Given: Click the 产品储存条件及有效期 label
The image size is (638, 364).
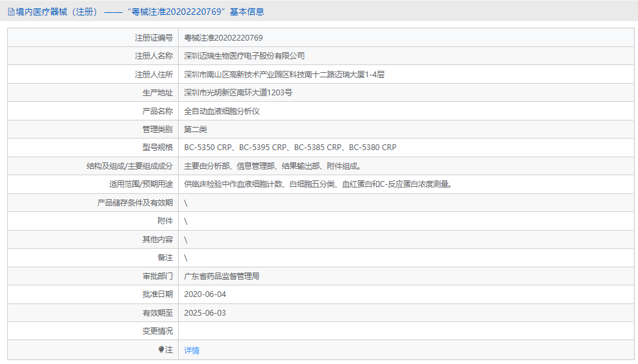Looking at the screenshot, I should pos(135,203).
